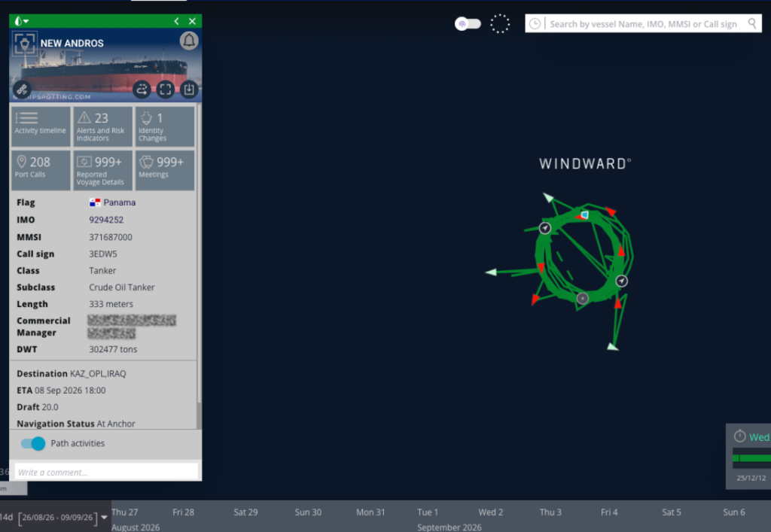
Task: Click the right-side navigation marker on path
Action: (x=621, y=281)
